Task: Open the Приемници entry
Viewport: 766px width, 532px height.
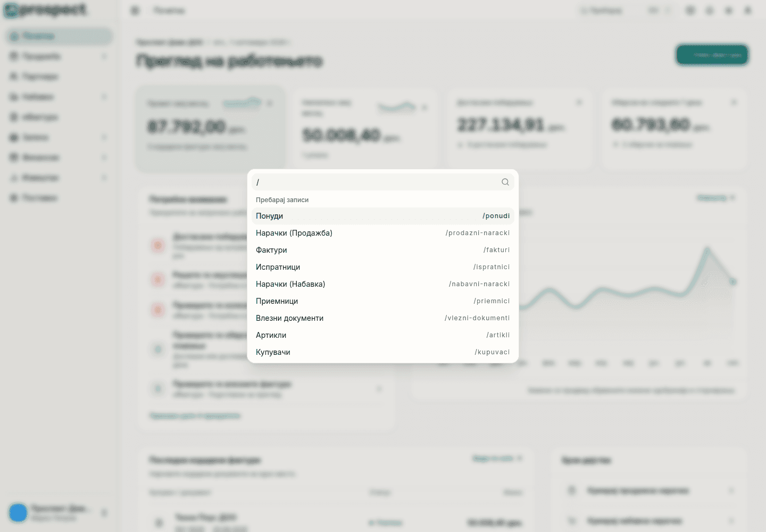Action: [x=382, y=301]
